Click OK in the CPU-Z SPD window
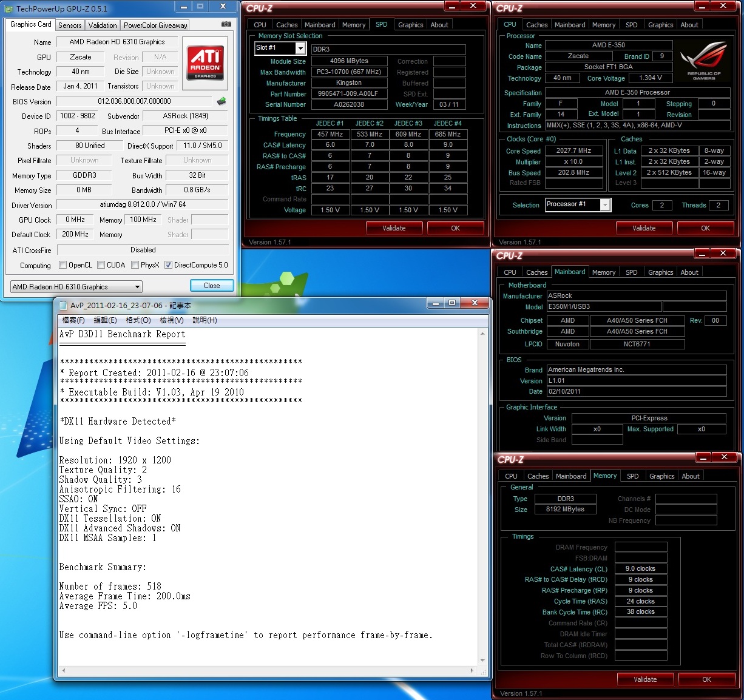Viewport: 744px width, 700px height. (x=455, y=228)
